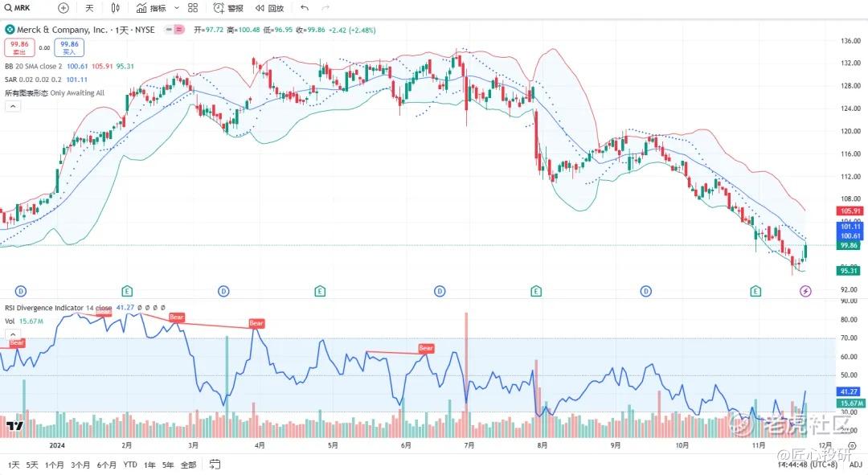
Task: Click the first dividend D marker
Action: (20, 291)
